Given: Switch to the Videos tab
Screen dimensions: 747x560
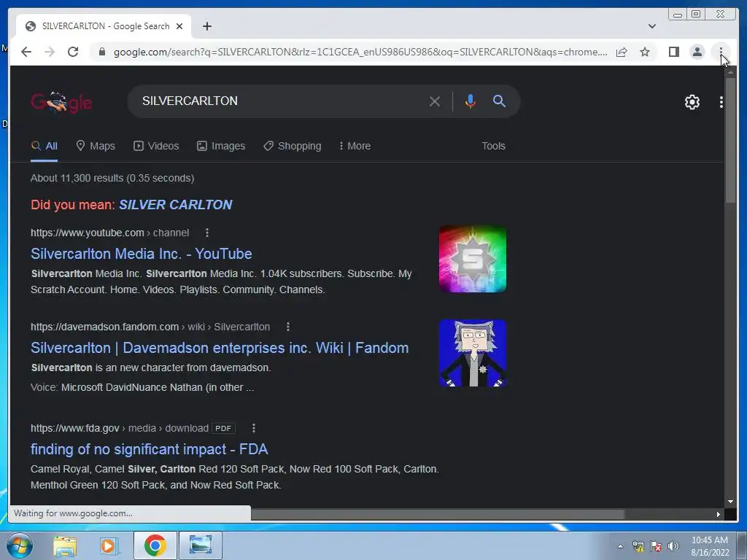Looking at the screenshot, I should (x=156, y=146).
